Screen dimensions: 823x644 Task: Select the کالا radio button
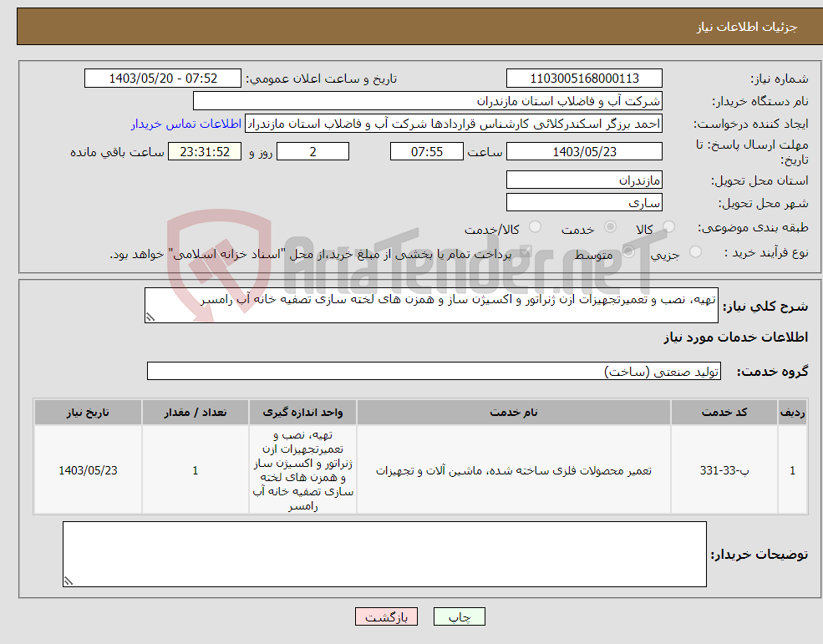coord(668,226)
